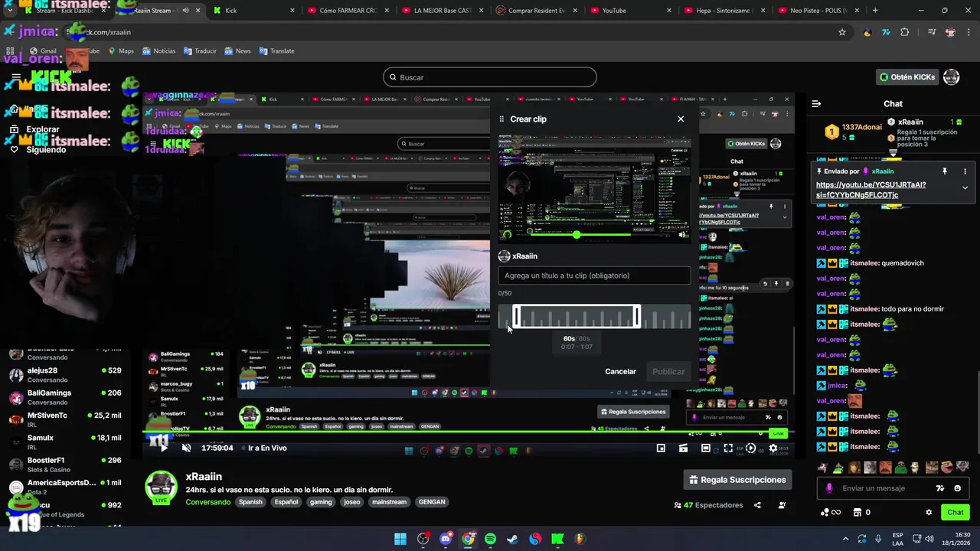980x551 pixels.
Task: Open the Samulx channel in sidebar
Action: [x=65, y=442]
